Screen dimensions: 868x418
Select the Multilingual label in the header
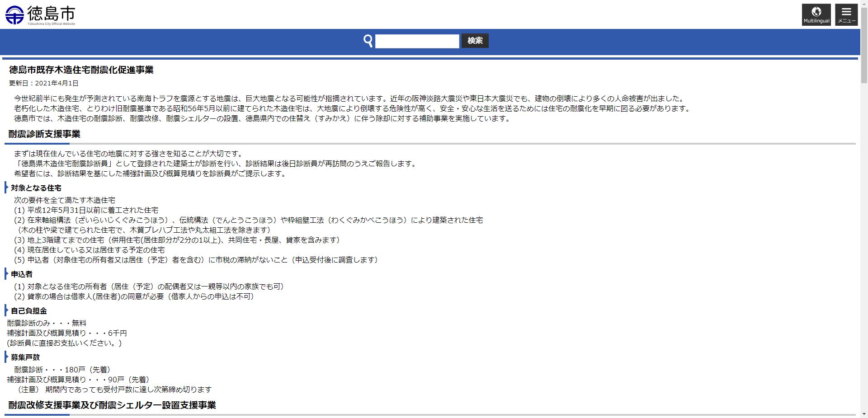(x=816, y=21)
